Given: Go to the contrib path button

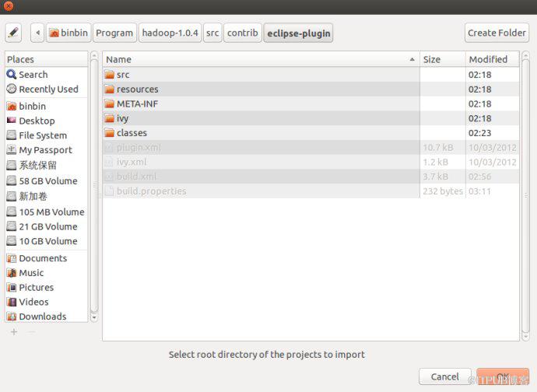Looking at the screenshot, I should tap(243, 33).
